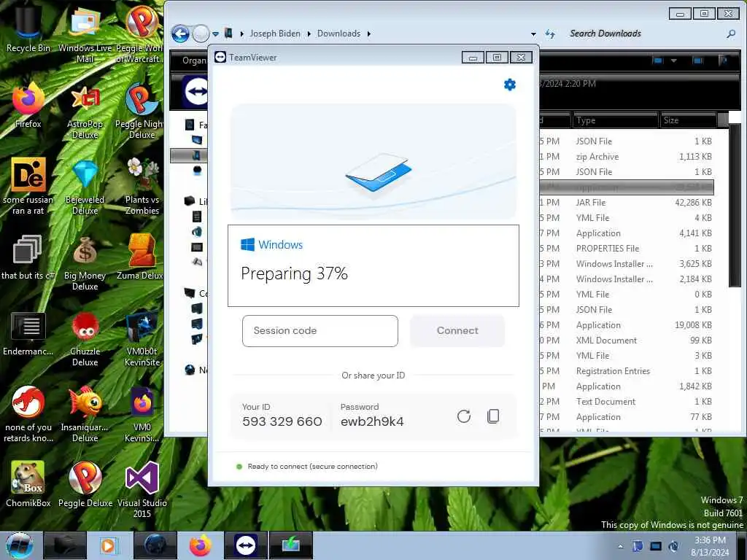Image resolution: width=747 pixels, height=560 pixels.
Task: Expand arrow after Joseph Biden breadcrumb
Action: tap(309, 34)
